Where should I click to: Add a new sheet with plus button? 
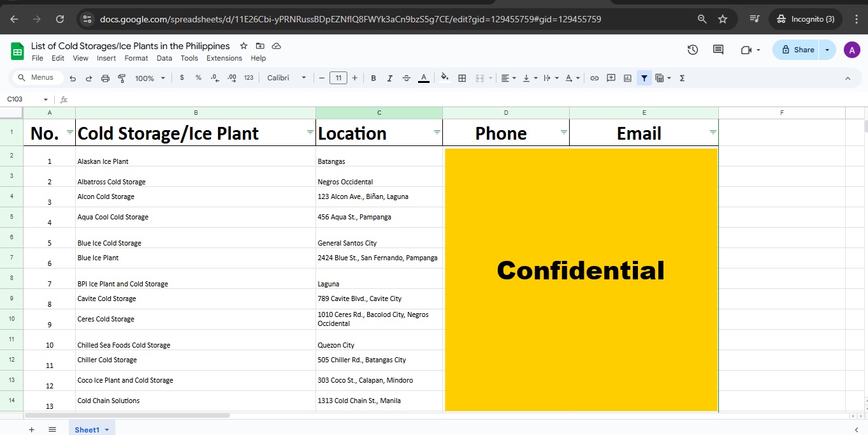point(31,429)
